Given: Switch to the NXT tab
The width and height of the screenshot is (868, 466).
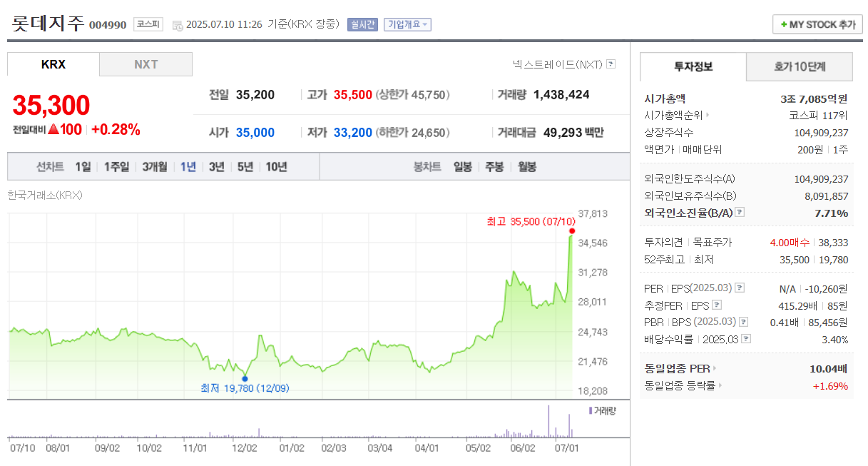Looking at the screenshot, I should 145,64.
